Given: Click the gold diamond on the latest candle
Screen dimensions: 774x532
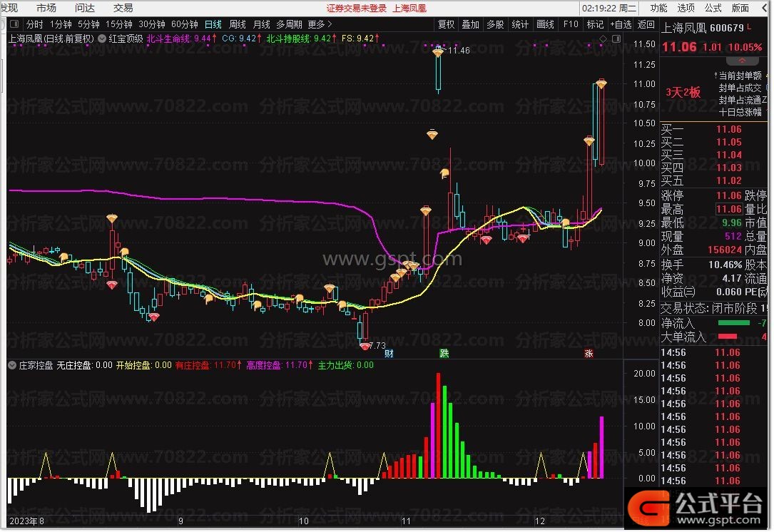Looking at the screenshot, I should click(x=601, y=84).
